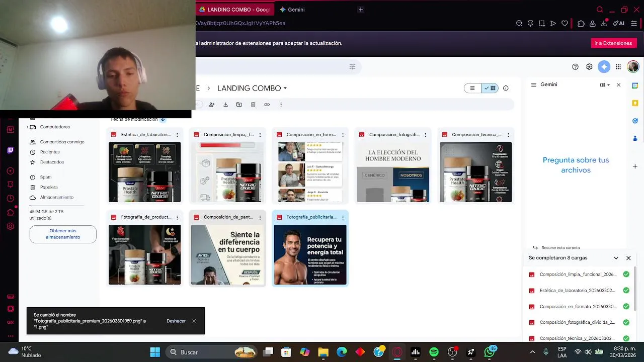The image size is (644, 362).
Task: Open WhatsApp from the taskbar
Action: click(490, 352)
